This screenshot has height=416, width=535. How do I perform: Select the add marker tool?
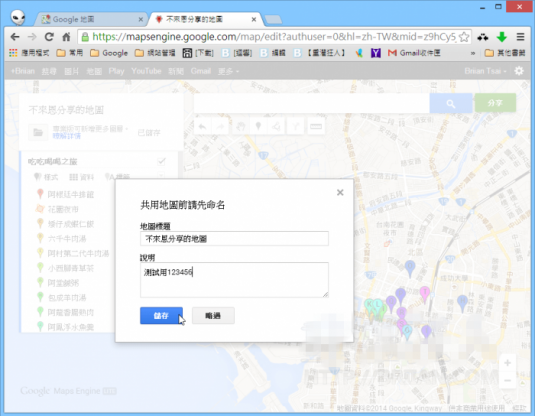[259, 127]
